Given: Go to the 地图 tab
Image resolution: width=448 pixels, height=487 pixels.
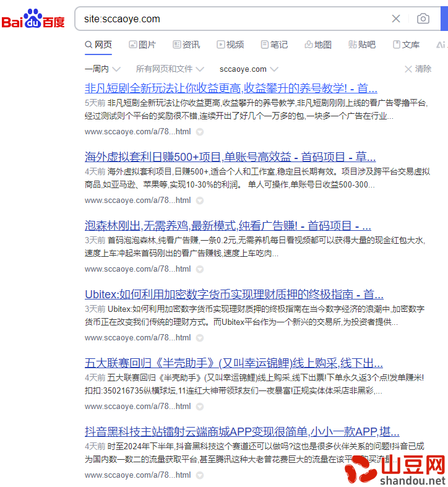Looking at the screenshot, I should click(317, 45).
